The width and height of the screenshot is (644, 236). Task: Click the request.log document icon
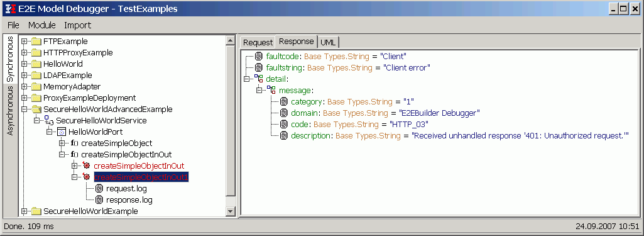[x=99, y=189]
